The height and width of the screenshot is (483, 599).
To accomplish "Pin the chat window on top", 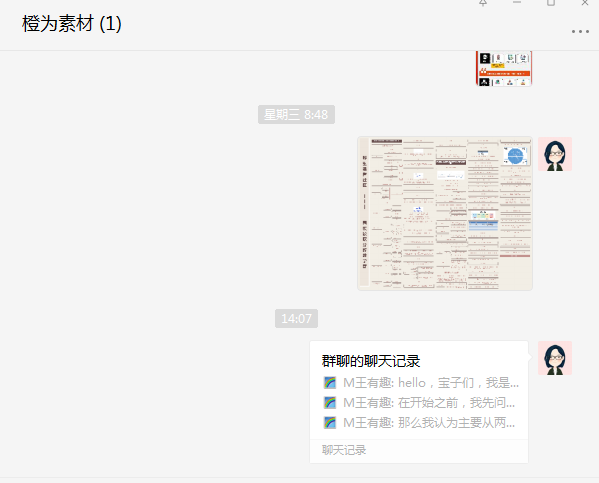I will click(x=483, y=3).
